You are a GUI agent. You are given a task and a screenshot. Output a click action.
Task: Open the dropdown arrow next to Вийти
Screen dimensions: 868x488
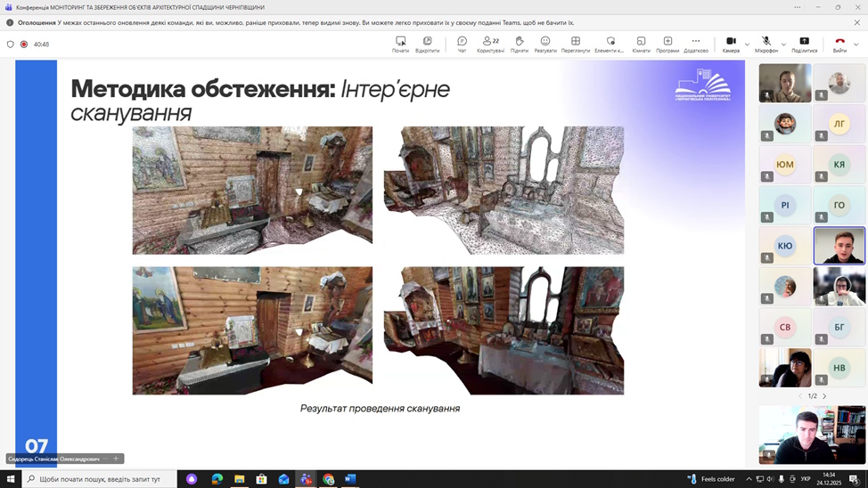(x=856, y=44)
